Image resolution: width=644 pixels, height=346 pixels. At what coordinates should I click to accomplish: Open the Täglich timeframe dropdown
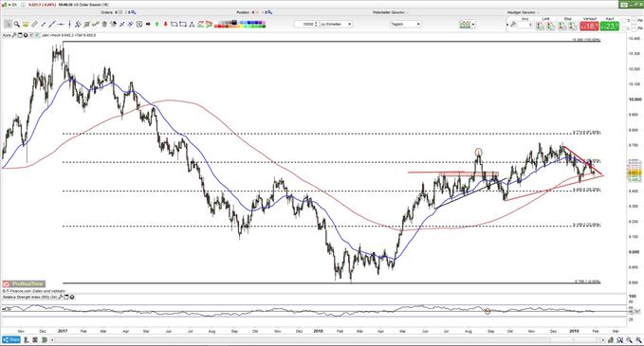(406, 25)
